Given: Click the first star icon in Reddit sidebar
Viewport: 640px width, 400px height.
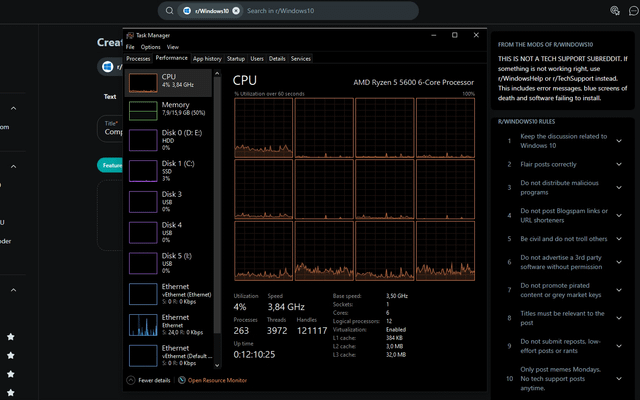Looking at the screenshot, I should tap(11, 337).
